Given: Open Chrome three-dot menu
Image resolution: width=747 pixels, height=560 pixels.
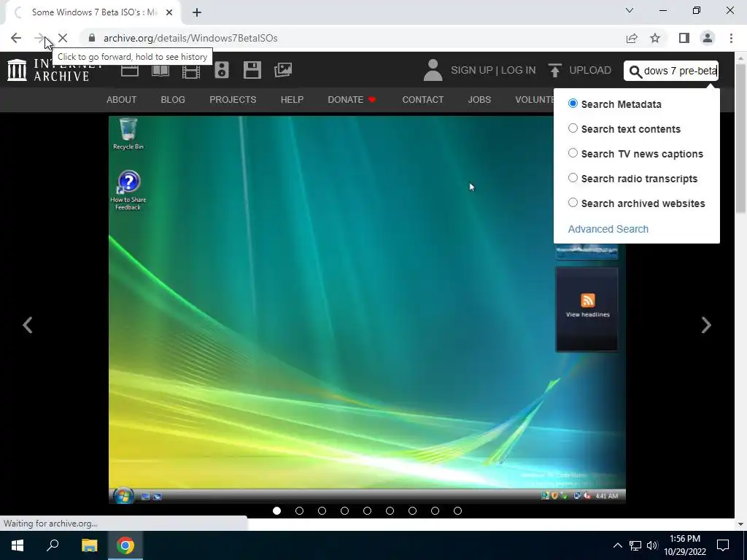Looking at the screenshot, I should coord(731,38).
